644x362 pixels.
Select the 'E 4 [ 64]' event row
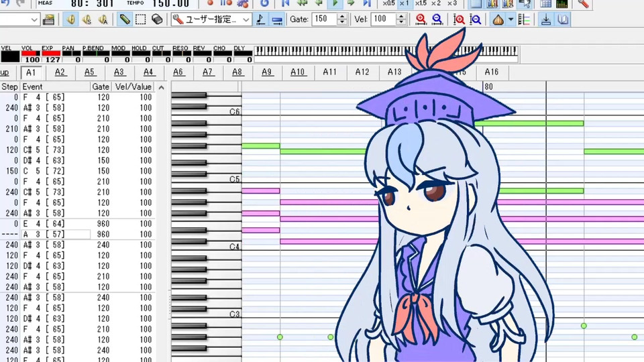coord(77,224)
